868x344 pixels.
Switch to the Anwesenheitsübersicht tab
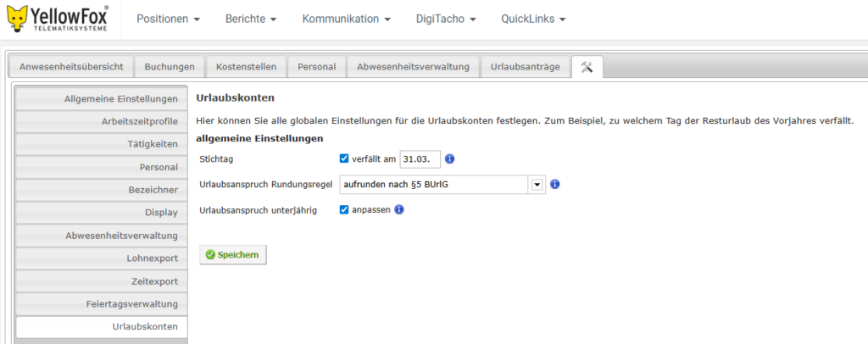pyautogui.click(x=72, y=67)
